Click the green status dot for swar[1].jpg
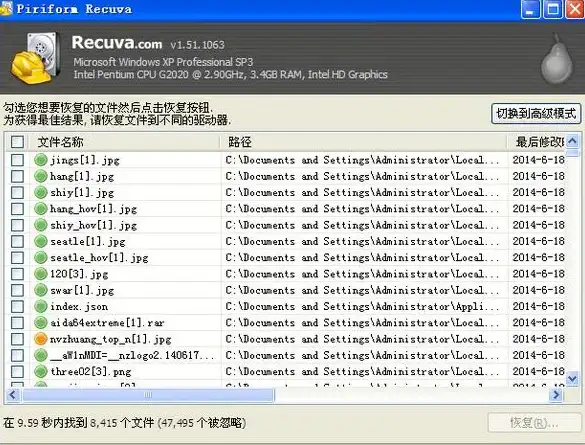The width and height of the screenshot is (585, 445). pos(41,290)
